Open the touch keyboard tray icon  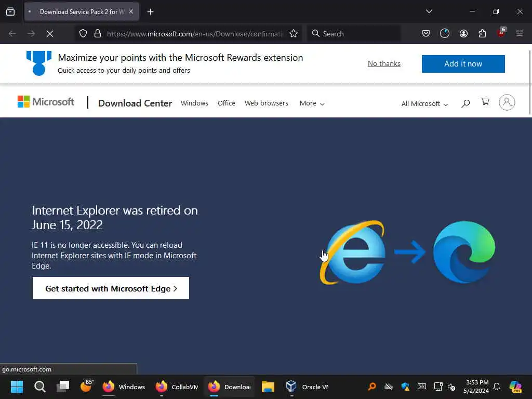pyautogui.click(x=422, y=386)
